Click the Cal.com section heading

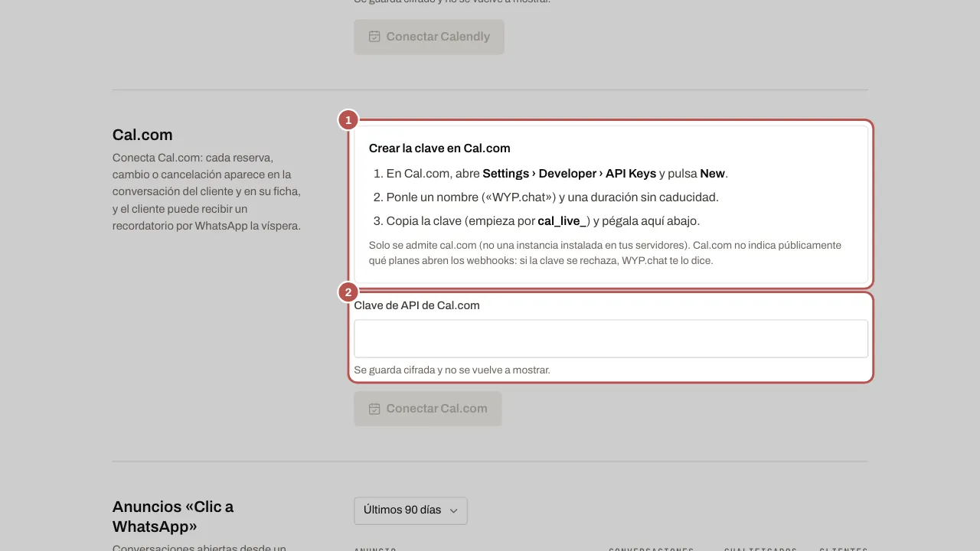142,135
